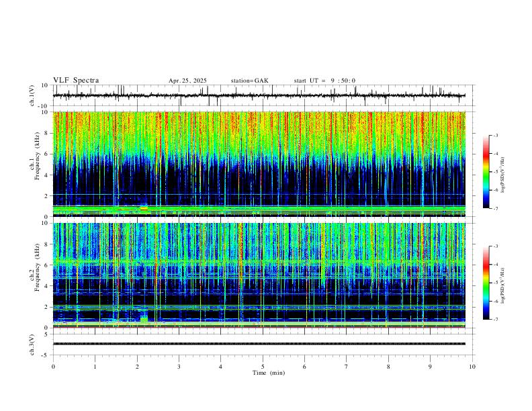Click the bright burst near 2.2 min in ch.1 spectrogram
Screen dimensions: 532x411
pos(144,208)
